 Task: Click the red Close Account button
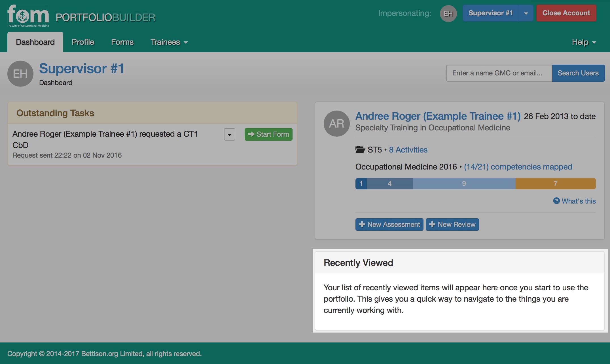(566, 13)
